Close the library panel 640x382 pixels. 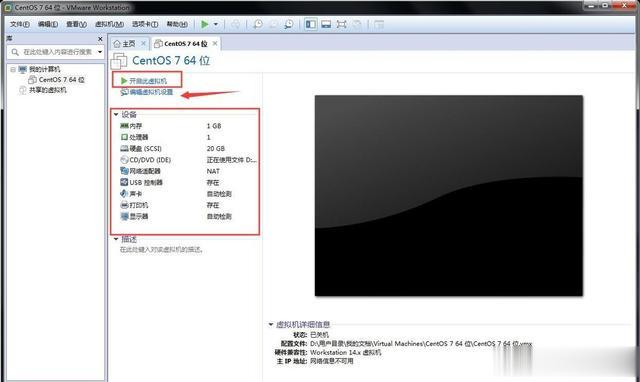(x=100, y=39)
